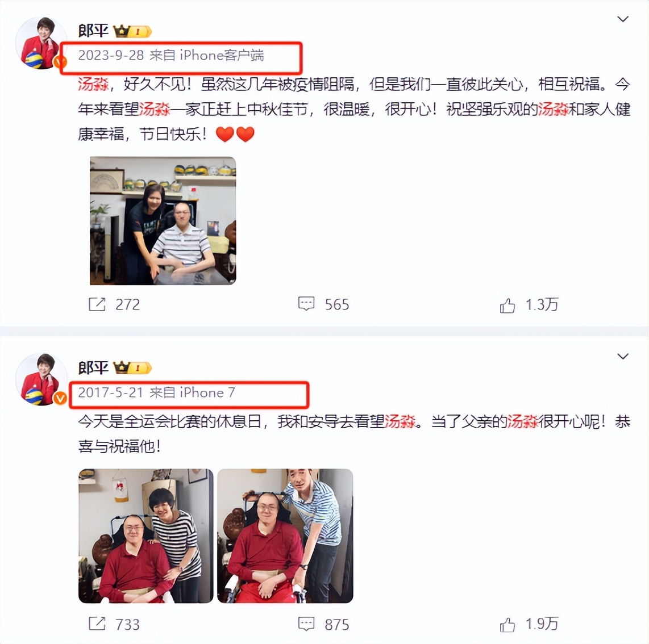The height and width of the screenshot is (644, 649).
Task: Like the 2017 post with 1.9万 likes
Action: click(507, 625)
